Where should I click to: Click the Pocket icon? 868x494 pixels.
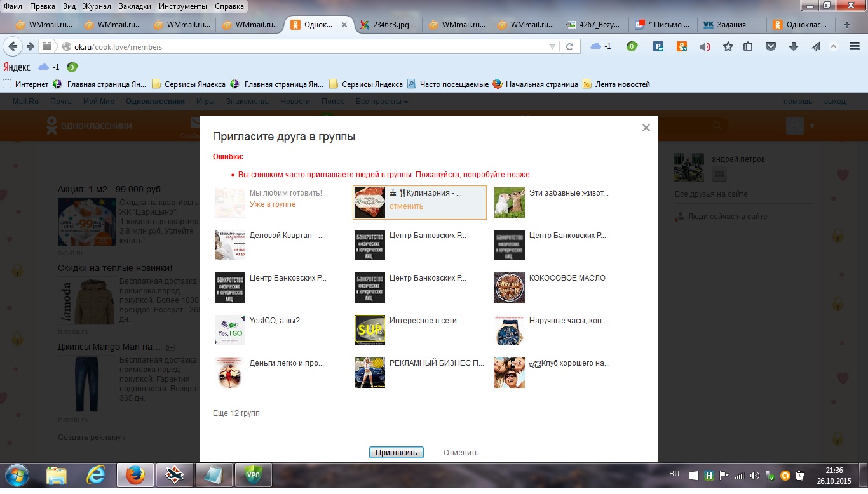(x=771, y=46)
